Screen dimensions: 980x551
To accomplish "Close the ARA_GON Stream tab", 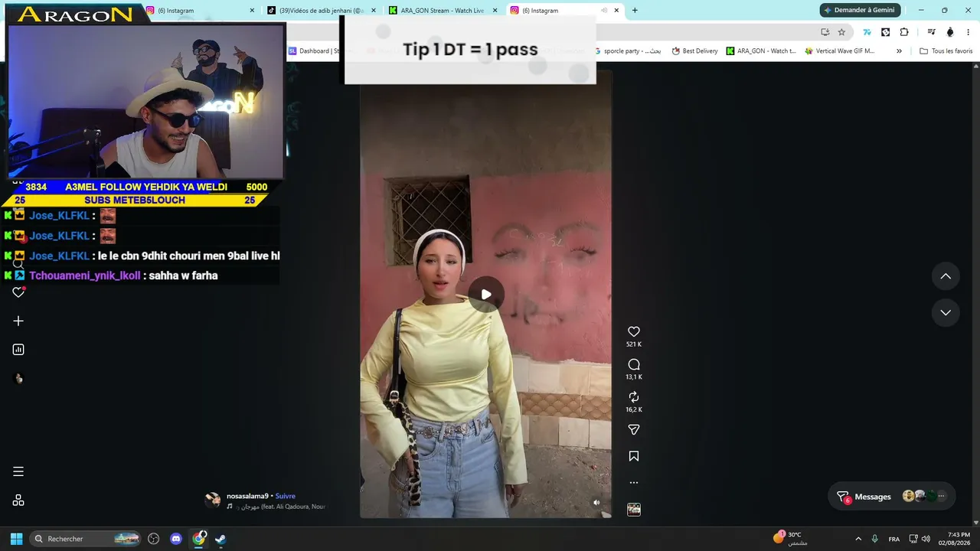I will pos(495,11).
